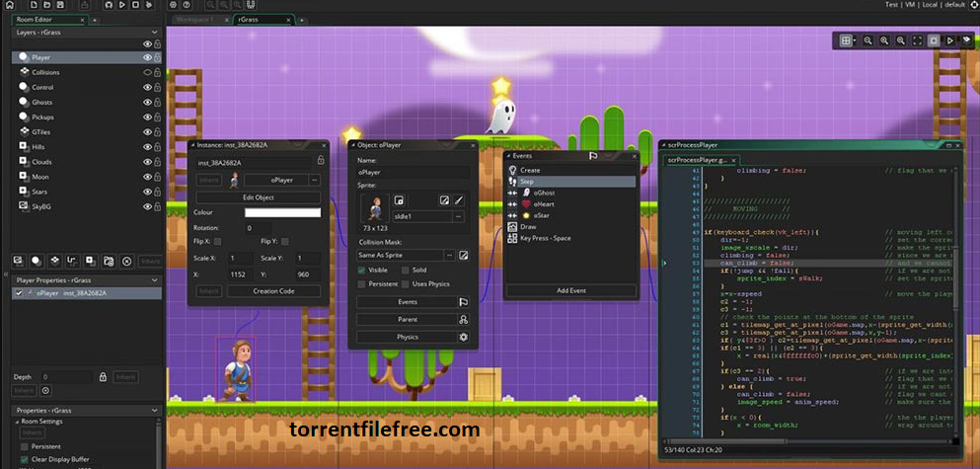Enable Uses Physics checkbox
This screenshot has height=469, width=980.
[405, 284]
